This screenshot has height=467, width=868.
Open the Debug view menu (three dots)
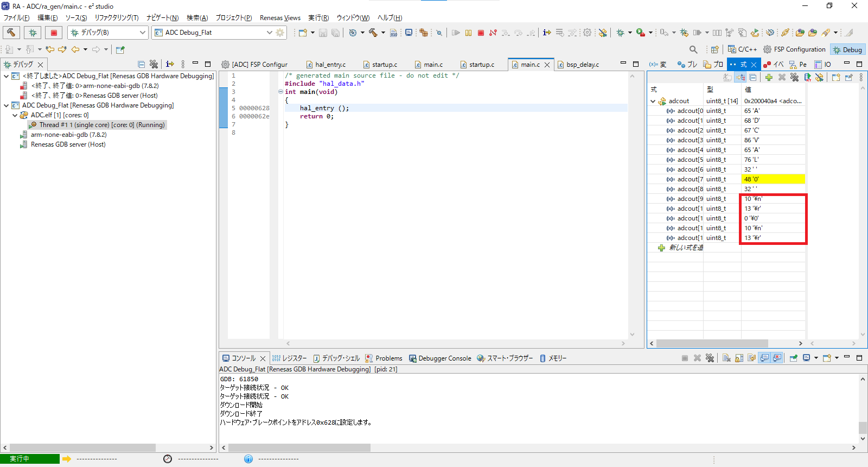coord(183,64)
